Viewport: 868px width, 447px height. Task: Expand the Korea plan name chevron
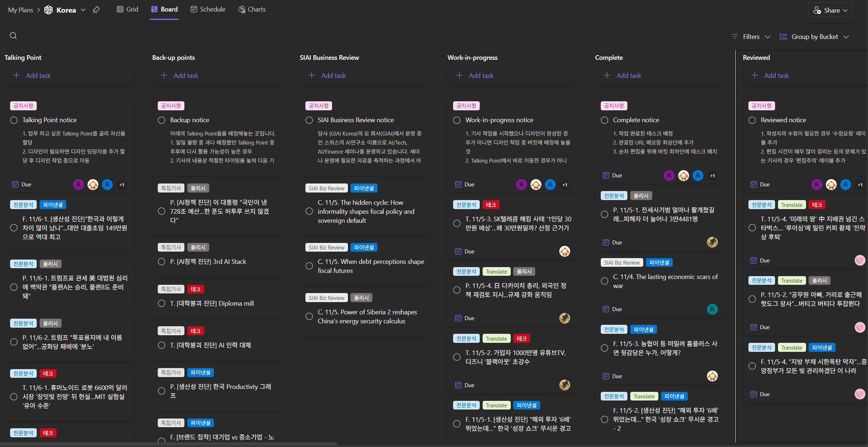83,10
